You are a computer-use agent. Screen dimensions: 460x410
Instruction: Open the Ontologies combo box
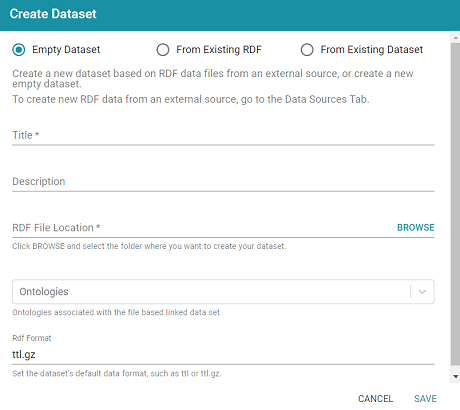(x=223, y=292)
